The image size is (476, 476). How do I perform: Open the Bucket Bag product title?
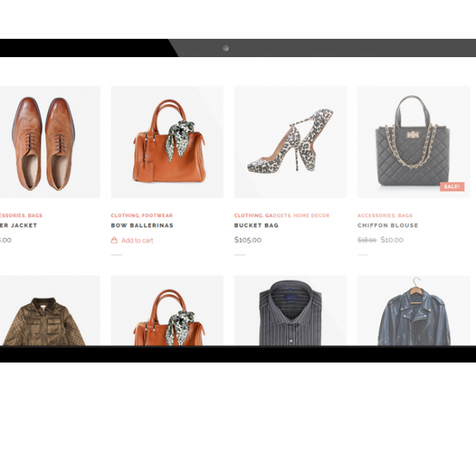tap(256, 225)
